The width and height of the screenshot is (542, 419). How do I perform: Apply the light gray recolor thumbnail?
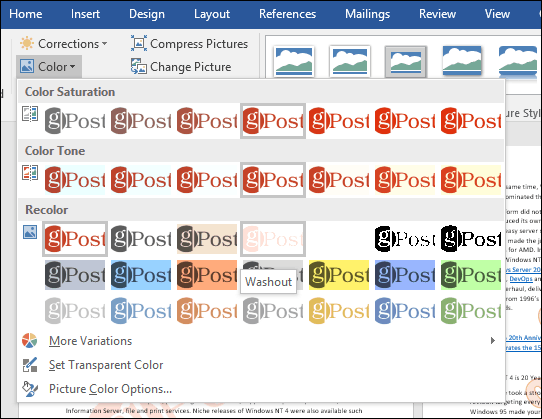click(75, 311)
